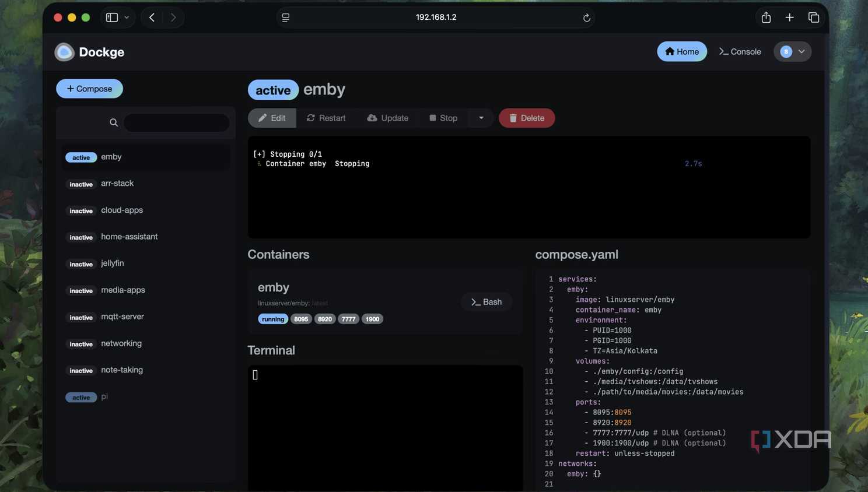
Task: Select the emby stack in list
Action: [146, 157]
